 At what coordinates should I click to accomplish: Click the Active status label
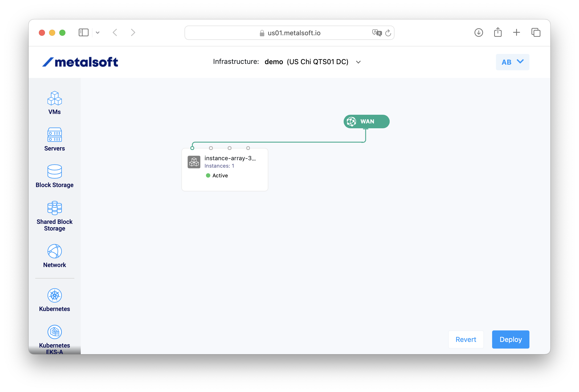point(220,176)
